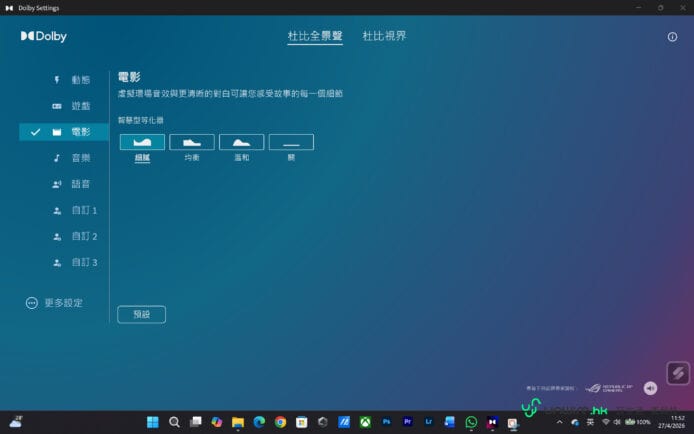Open Windows Search from the taskbar

(174, 422)
